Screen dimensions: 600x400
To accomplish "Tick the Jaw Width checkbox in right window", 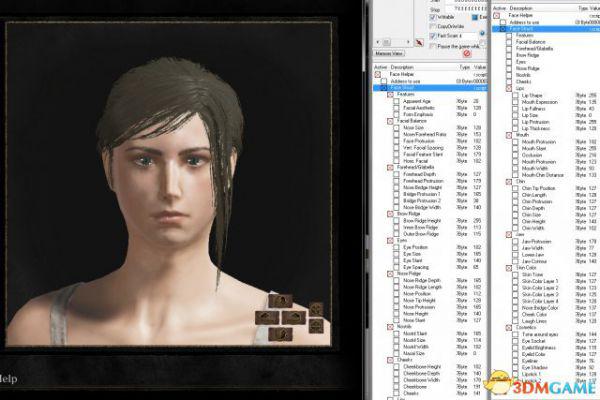I will click(515, 248).
